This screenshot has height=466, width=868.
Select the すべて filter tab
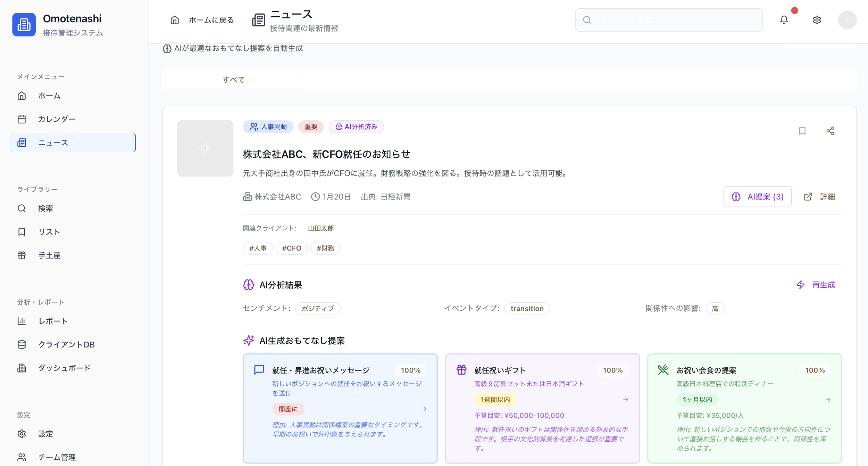pos(233,80)
